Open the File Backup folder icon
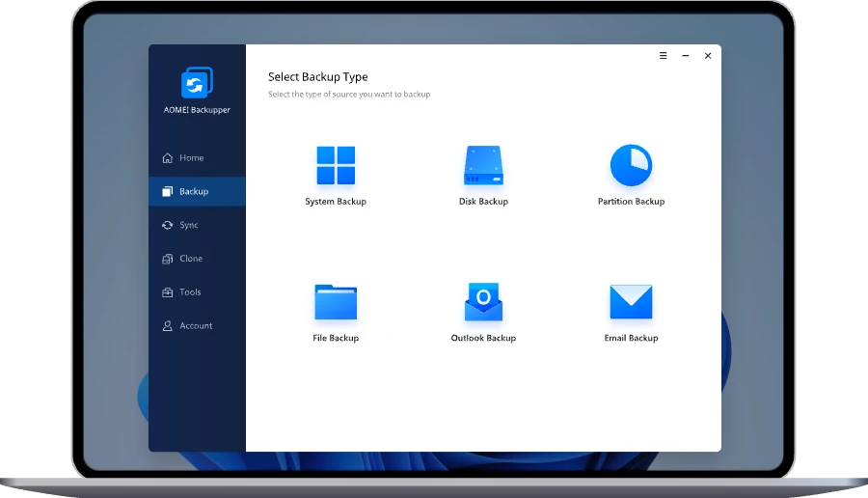The image size is (868, 498). [336, 302]
